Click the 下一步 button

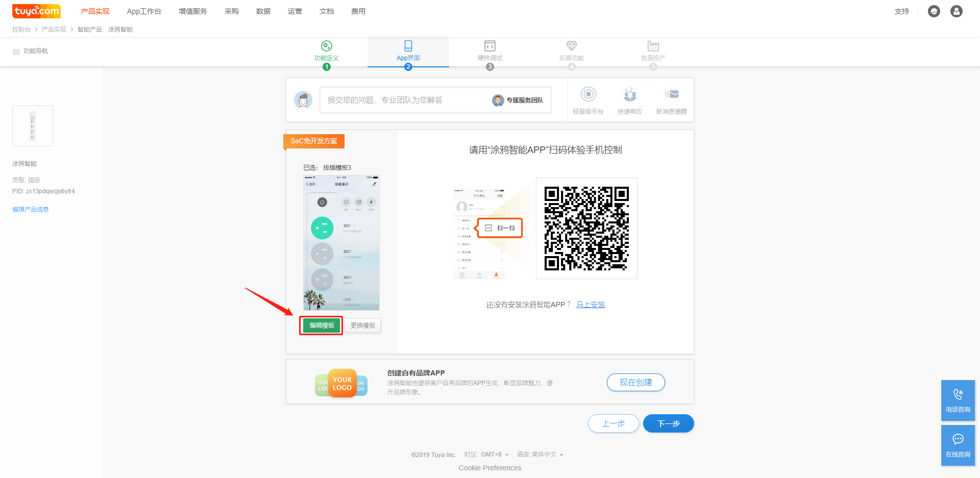[x=669, y=423]
